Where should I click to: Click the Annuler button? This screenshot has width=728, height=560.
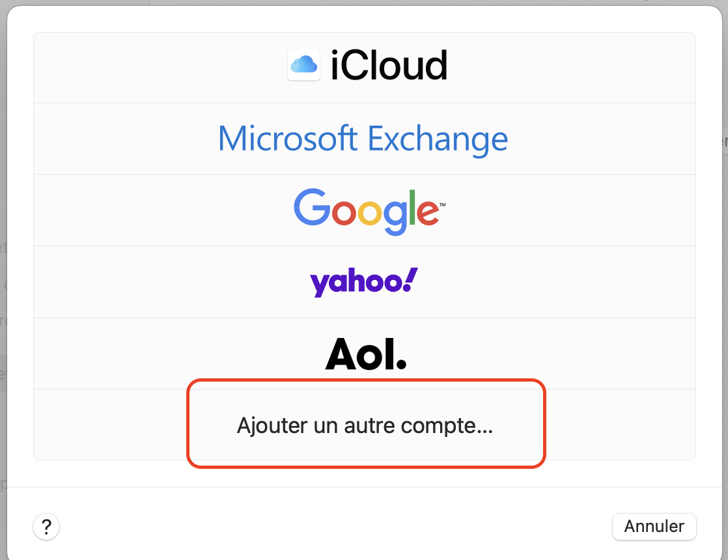pyautogui.click(x=654, y=527)
